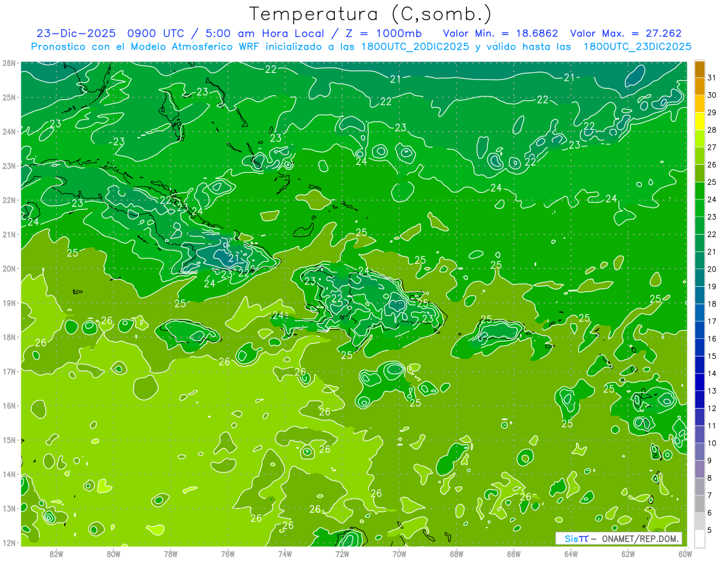The height and width of the screenshot is (562, 728).
Task: Click the legend value '30' on color scale
Action: point(712,95)
